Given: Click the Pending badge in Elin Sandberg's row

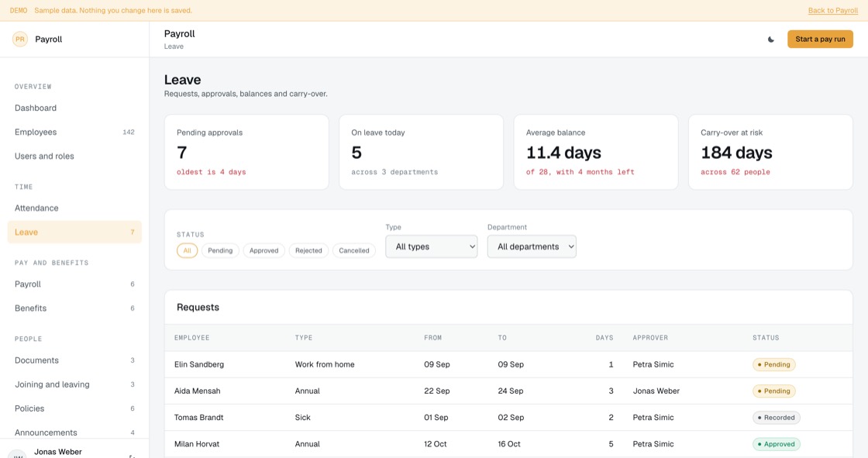Looking at the screenshot, I should [x=774, y=364].
